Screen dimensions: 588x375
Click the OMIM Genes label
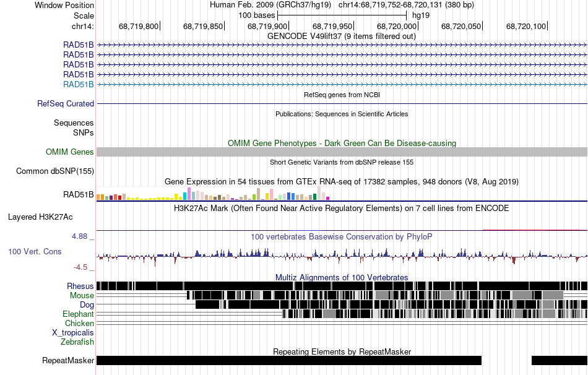point(70,152)
